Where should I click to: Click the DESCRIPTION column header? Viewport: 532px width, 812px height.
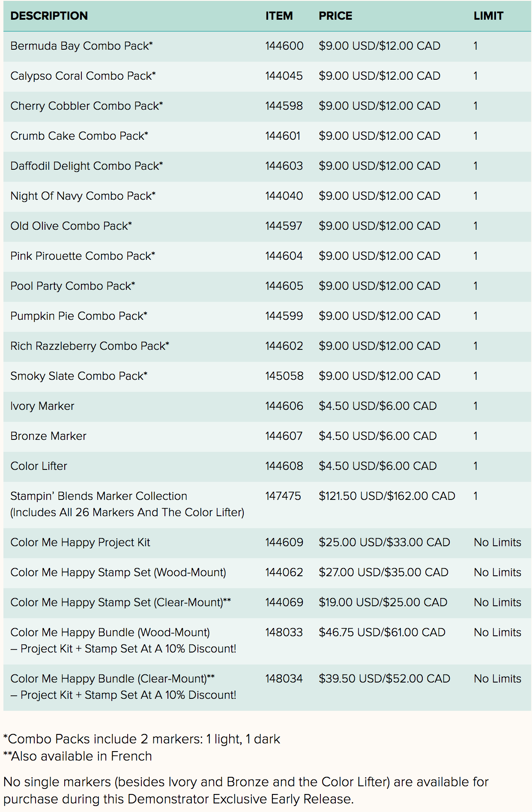pos(49,16)
